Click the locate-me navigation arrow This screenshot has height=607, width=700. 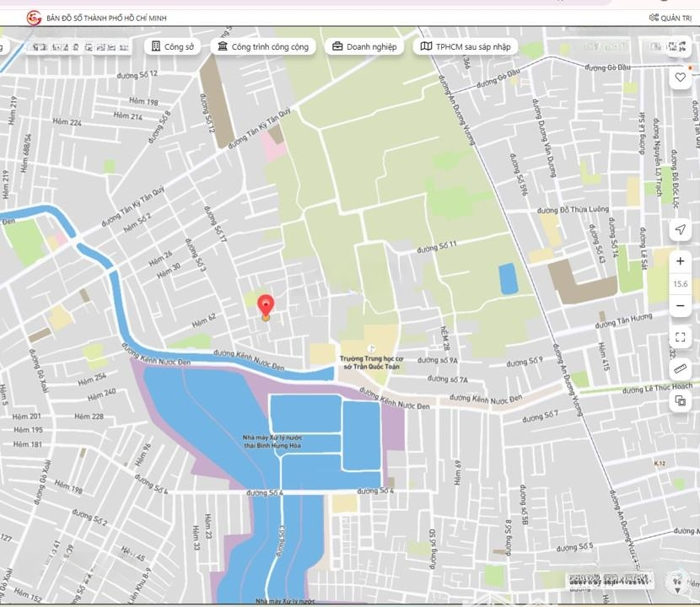point(680,230)
